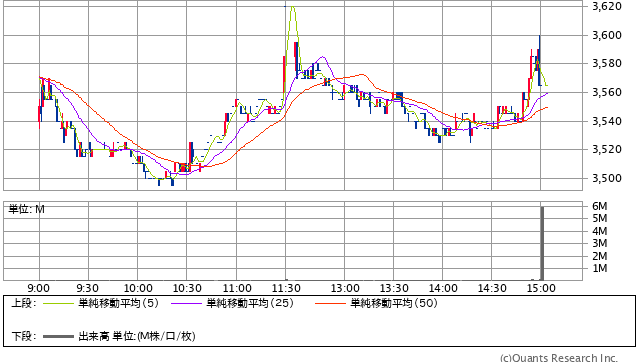
Task: Click the 3,500 price axis label
Action: point(607,178)
